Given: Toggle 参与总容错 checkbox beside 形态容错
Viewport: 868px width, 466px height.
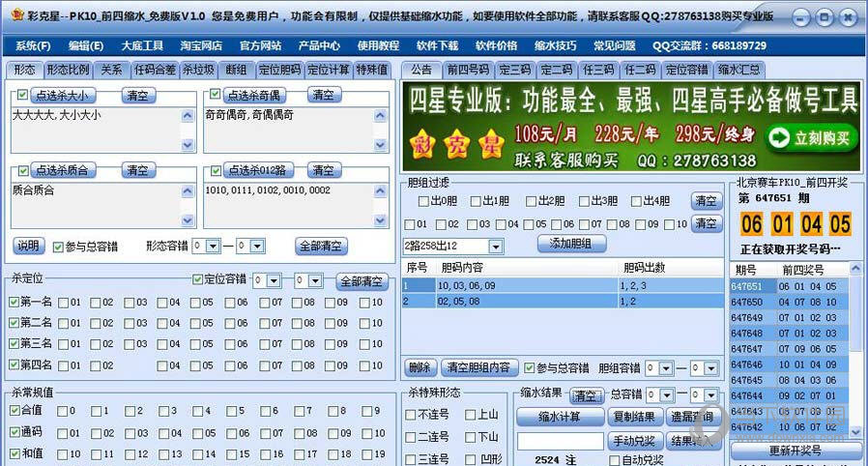Looking at the screenshot, I should coord(58,247).
